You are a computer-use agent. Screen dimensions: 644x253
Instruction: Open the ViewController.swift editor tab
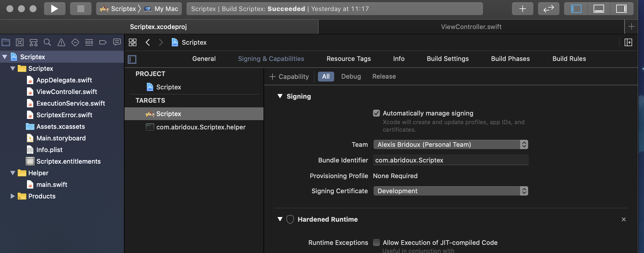point(471,27)
